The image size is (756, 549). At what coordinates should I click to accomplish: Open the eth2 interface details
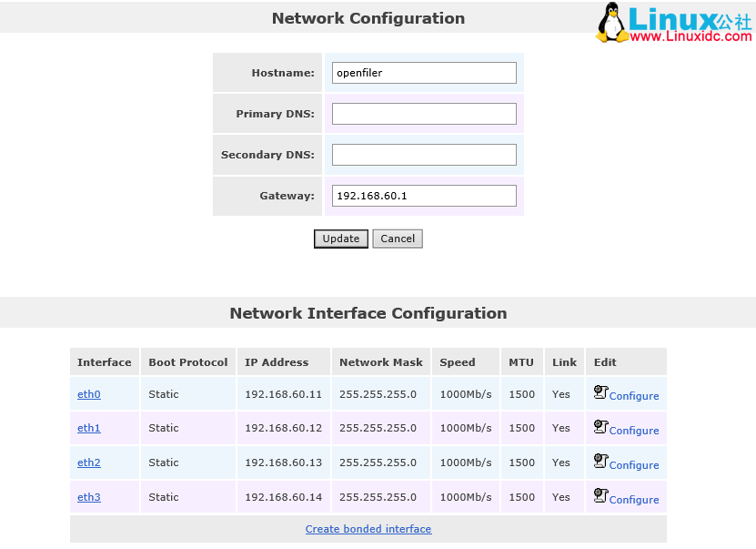[88, 463]
